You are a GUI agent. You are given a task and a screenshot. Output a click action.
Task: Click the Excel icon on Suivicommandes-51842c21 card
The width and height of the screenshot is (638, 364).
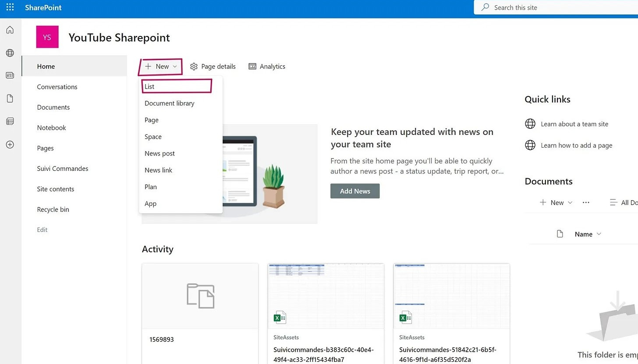406,317
